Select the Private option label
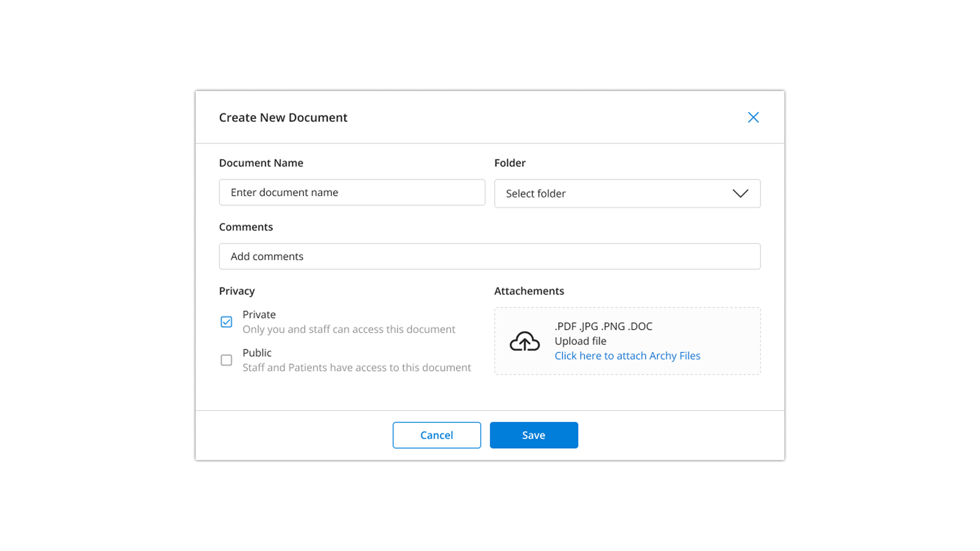The width and height of the screenshot is (980, 551). click(259, 315)
